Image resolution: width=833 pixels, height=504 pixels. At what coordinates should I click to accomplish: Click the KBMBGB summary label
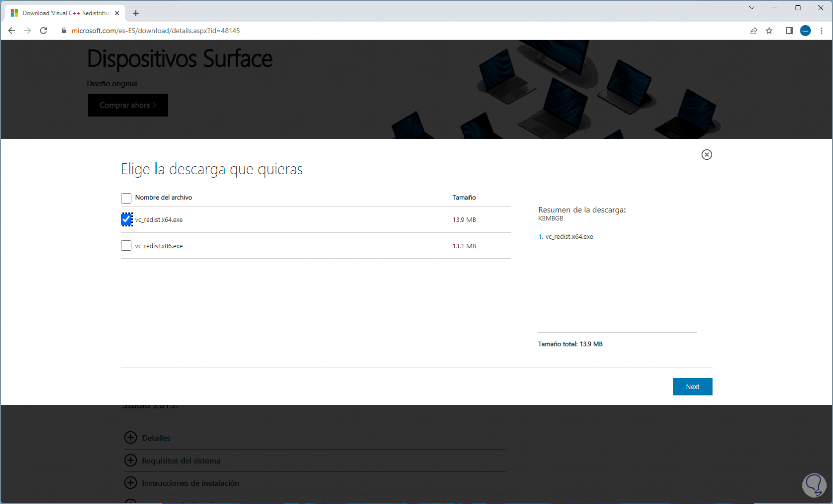tap(551, 218)
